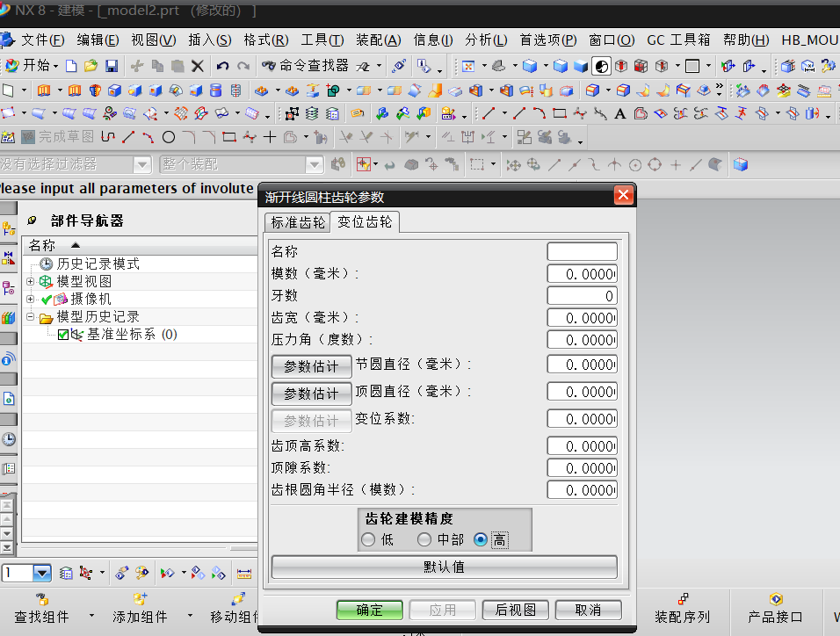Click the 变位系数 input field

pos(583,418)
